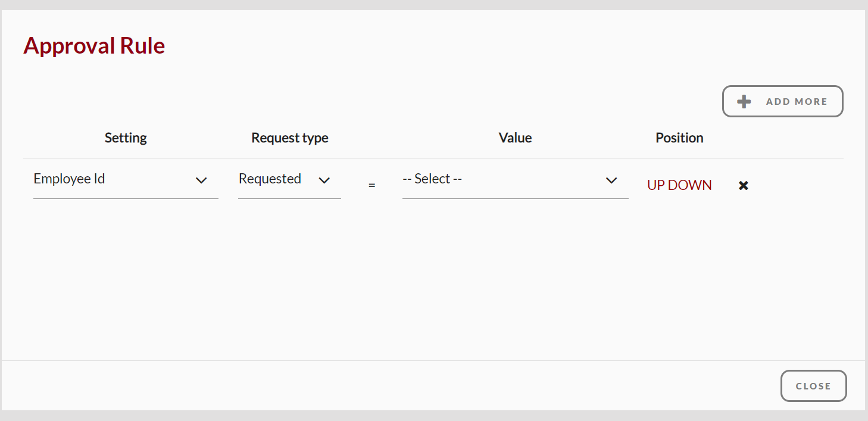
Task: Click the Value column header
Action: coord(515,138)
